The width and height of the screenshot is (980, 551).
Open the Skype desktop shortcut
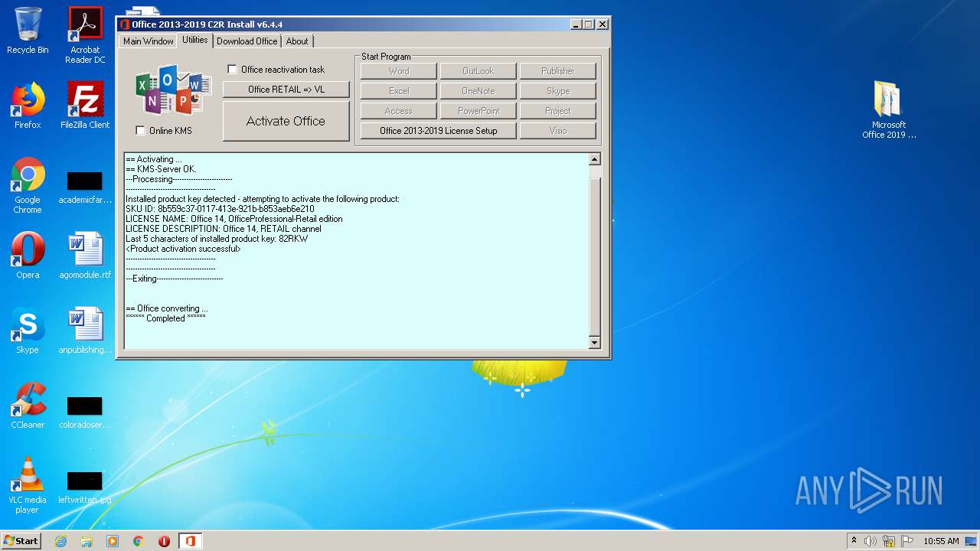coord(28,331)
